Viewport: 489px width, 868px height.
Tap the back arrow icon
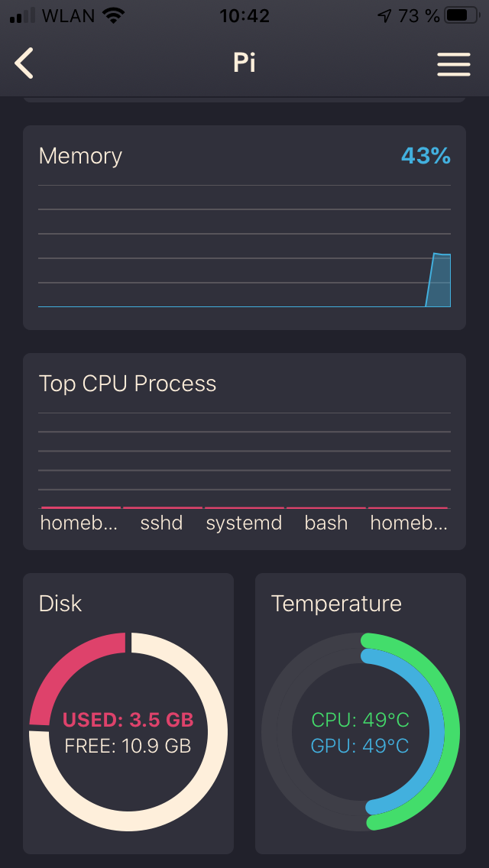coord(24,63)
